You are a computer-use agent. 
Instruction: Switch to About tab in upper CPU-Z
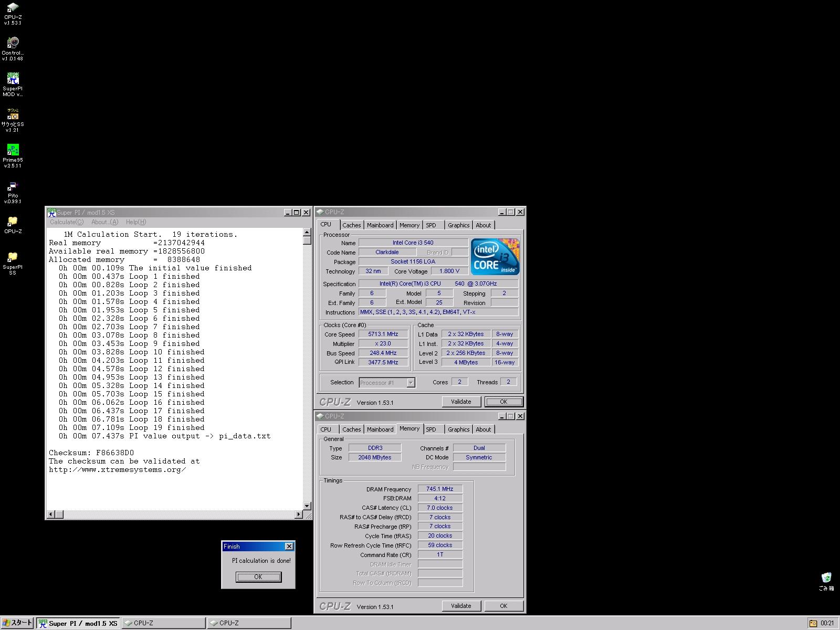click(484, 225)
